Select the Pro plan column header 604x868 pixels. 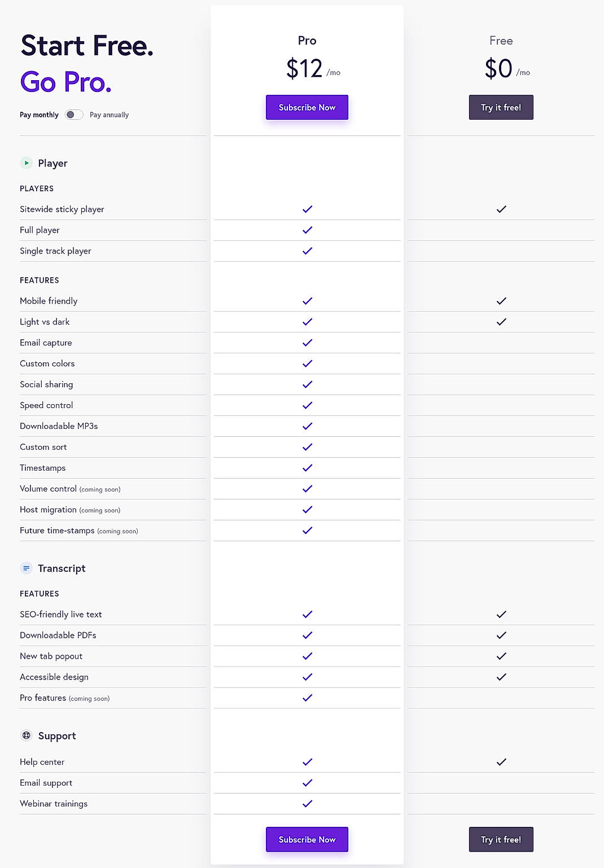click(x=307, y=40)
